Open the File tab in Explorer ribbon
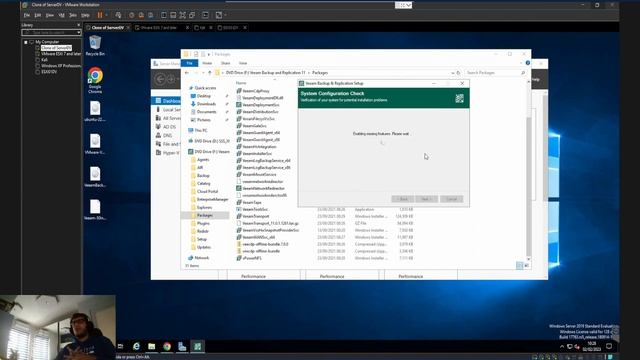This screenshot has width=640, height=360. [189, 63]
